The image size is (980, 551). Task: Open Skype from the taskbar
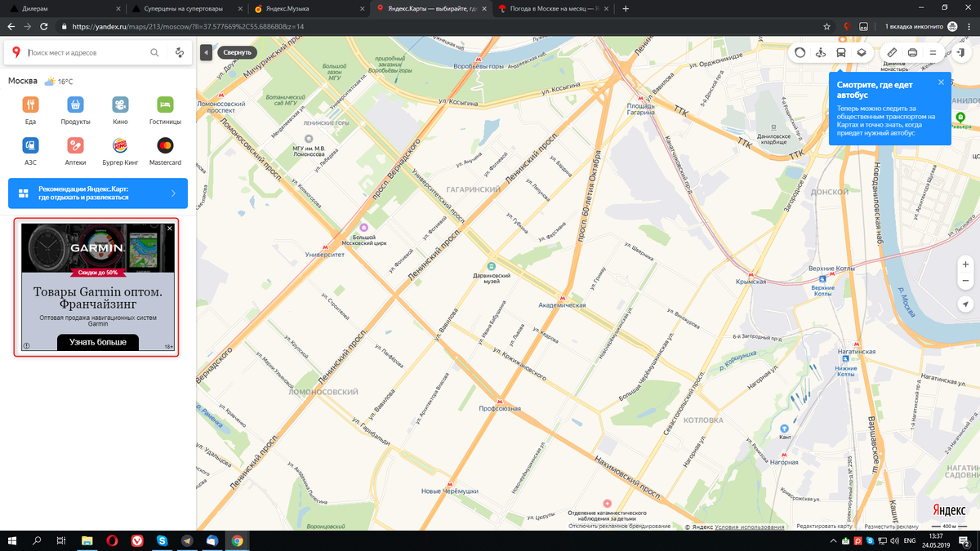[x=162, y=540]
